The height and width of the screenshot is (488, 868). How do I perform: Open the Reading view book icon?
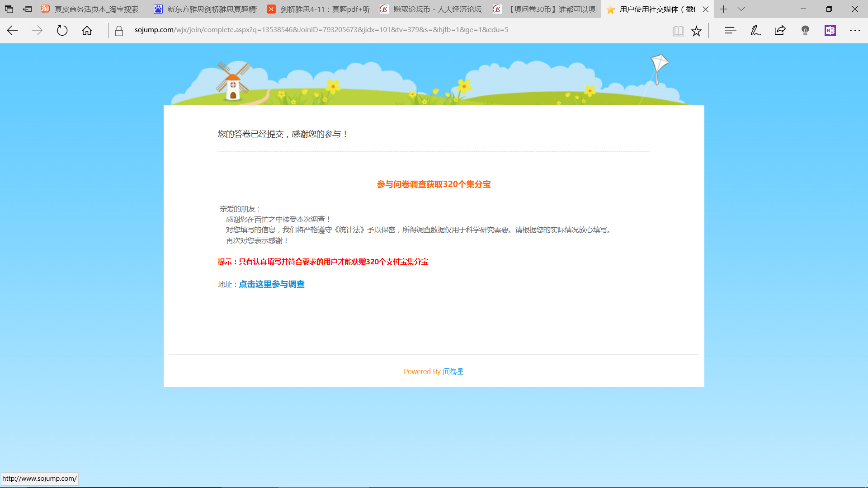point(678,31)
